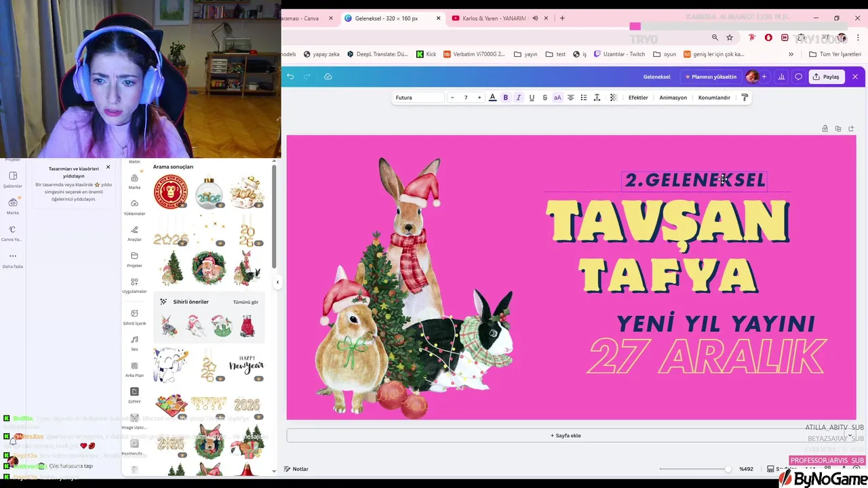Select rabbit wreath graphic in results

(208, 267)
